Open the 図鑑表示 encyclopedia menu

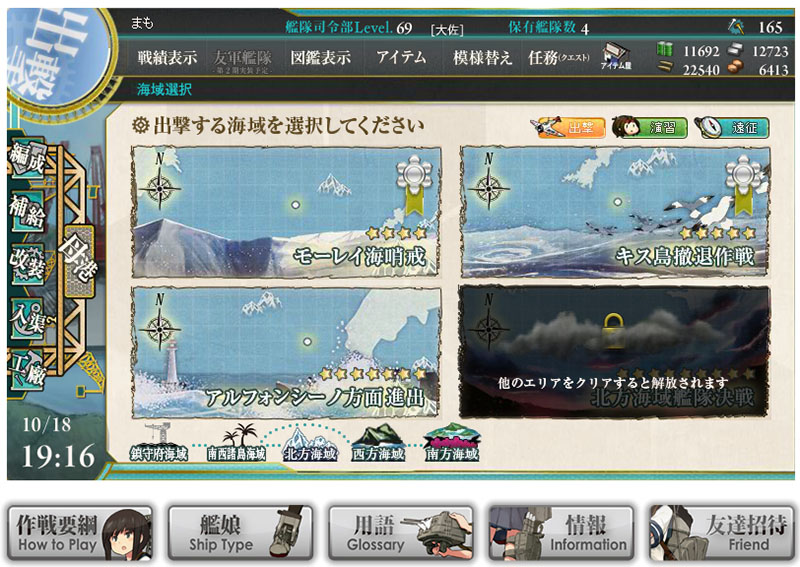point(320,57)
